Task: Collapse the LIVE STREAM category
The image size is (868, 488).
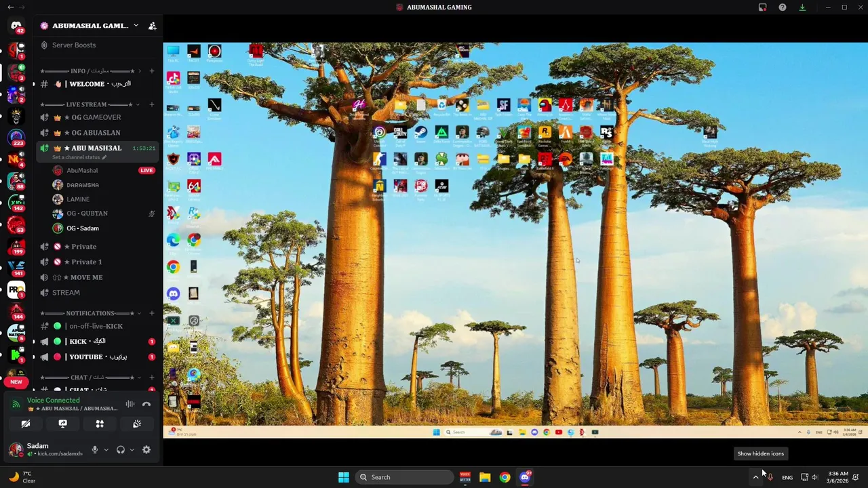Action: (x=138, y=104)
